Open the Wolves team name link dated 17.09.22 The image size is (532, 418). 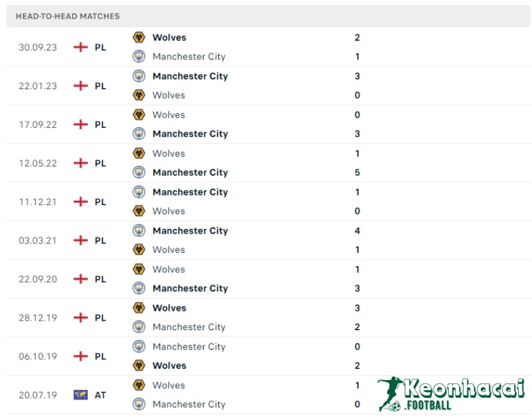[168, 114]
